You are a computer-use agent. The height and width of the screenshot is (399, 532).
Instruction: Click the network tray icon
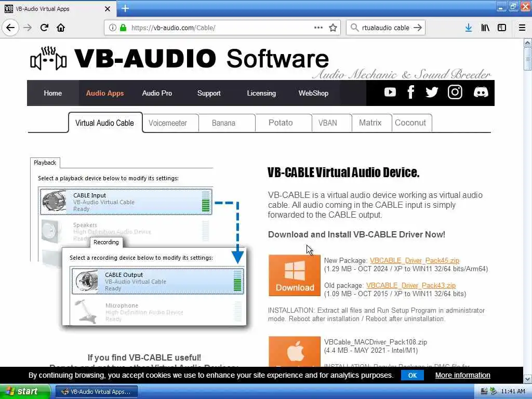pyautogui.click(x=484, y=392)
